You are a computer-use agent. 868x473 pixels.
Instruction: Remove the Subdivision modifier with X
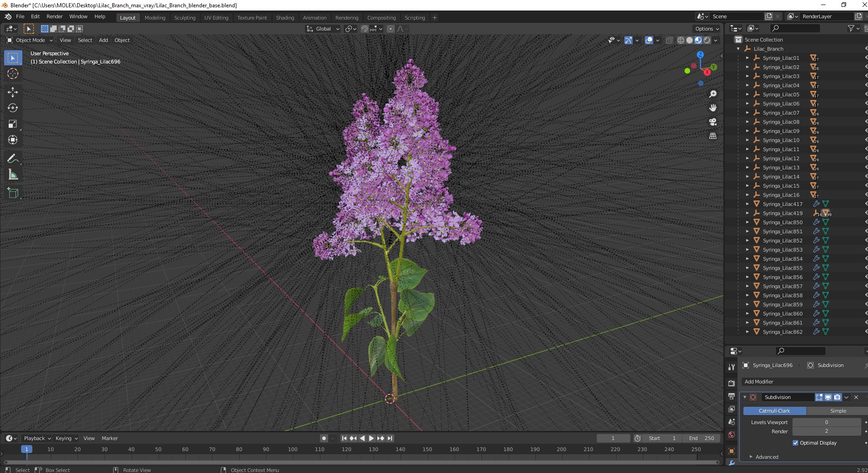pos(856,397)
